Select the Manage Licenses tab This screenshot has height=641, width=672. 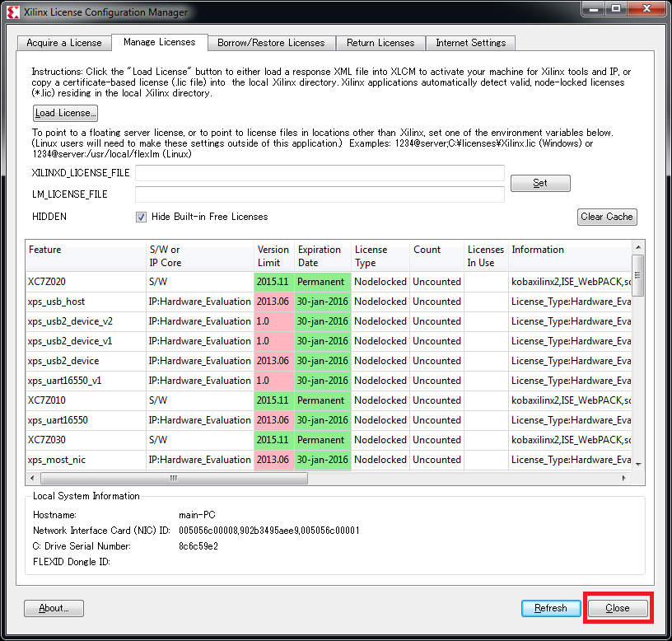pos(160,42)
